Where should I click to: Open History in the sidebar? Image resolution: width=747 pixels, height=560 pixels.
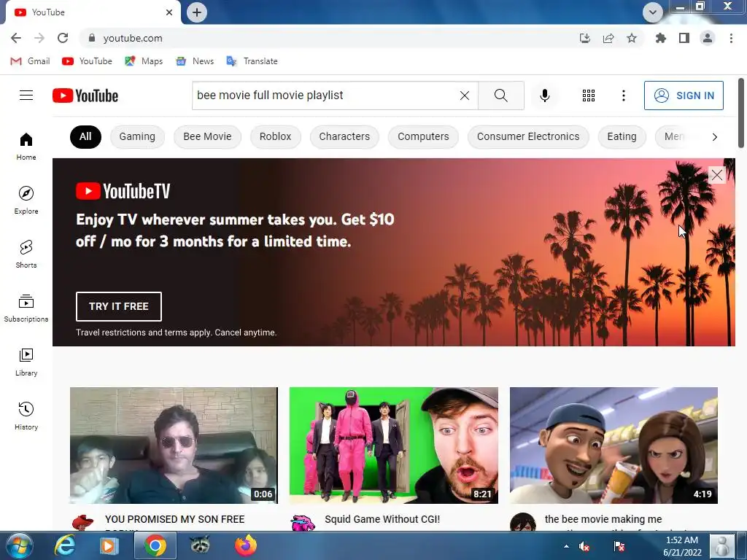pos(26,416)
